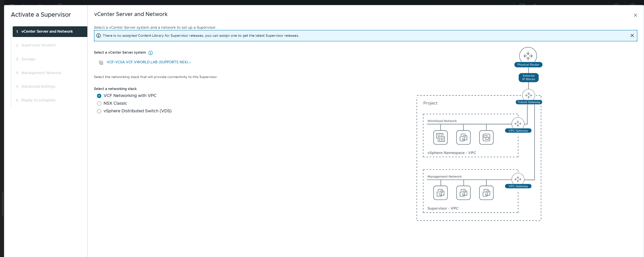Open the Advanced Settings step
Image resolution: width=644 pixels, height=257 pixels.
tap(38, 87)
